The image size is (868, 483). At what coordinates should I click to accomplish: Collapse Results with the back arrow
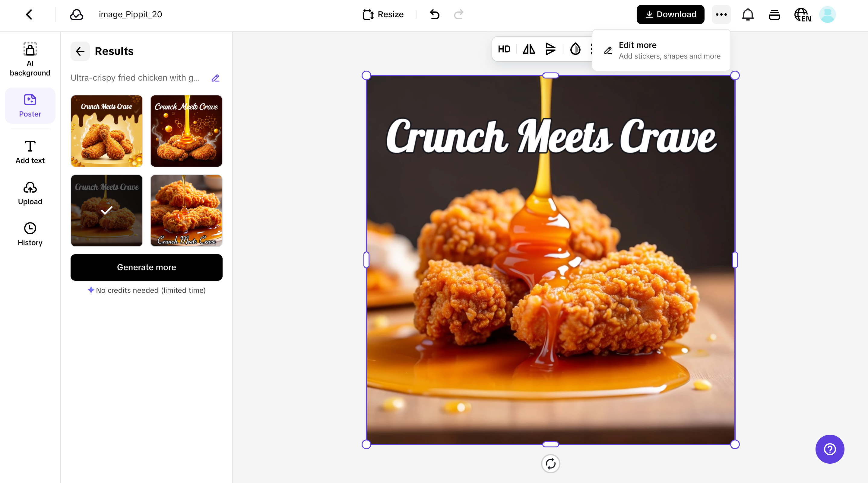click(80, 51)
